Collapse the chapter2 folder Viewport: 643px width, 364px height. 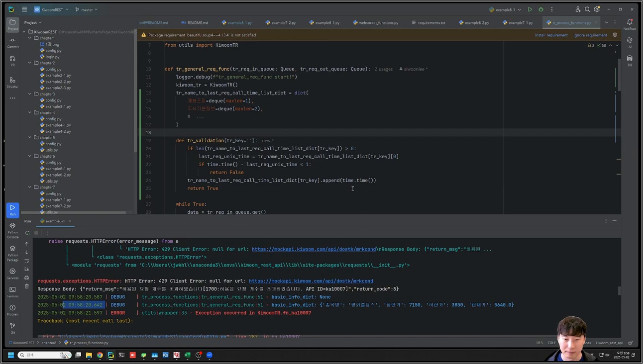coord(30,63)
